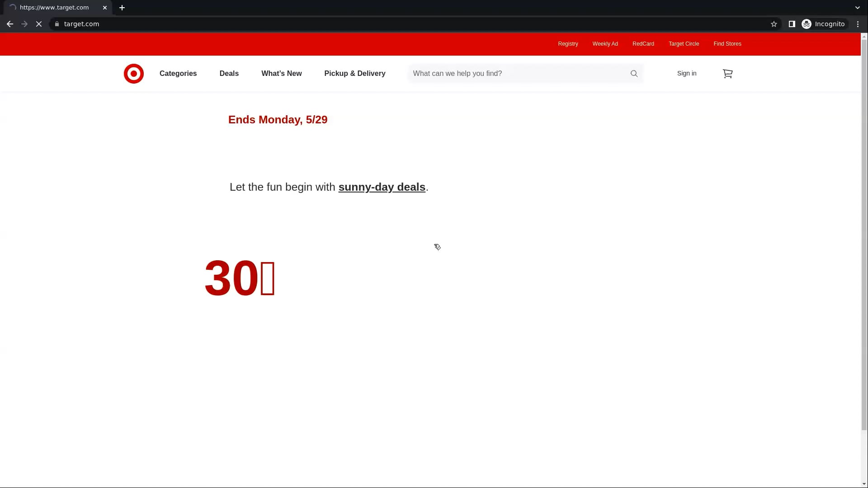This screenshot has width=868, height=488.
Task: Click the side panel icon in Chrome toolbar
Action: pos(792,24)
